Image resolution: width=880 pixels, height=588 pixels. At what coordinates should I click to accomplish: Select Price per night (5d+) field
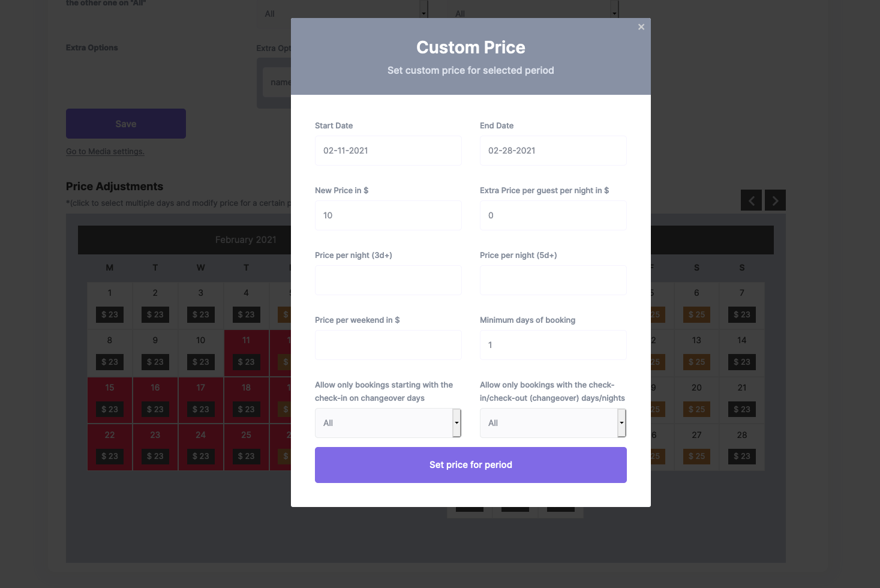(553, 280)
